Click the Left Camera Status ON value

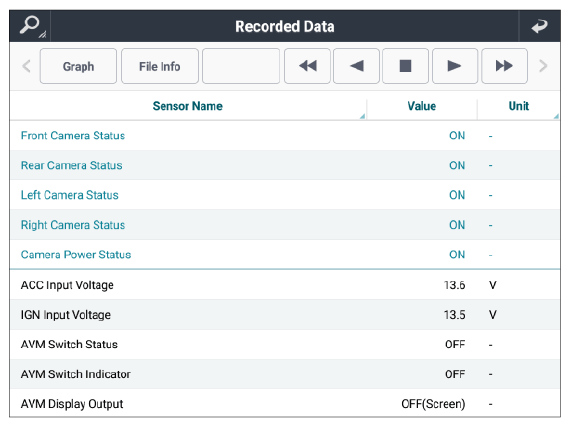coord(457,195)
